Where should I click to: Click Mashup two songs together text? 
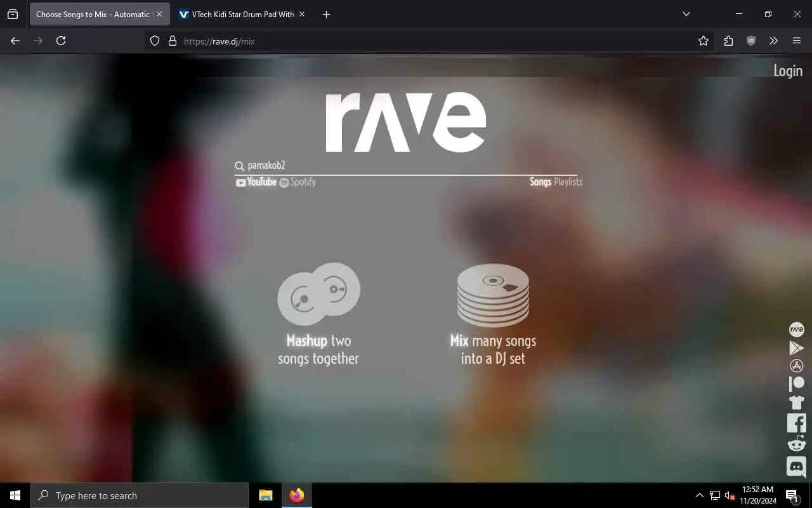[318, 350]
